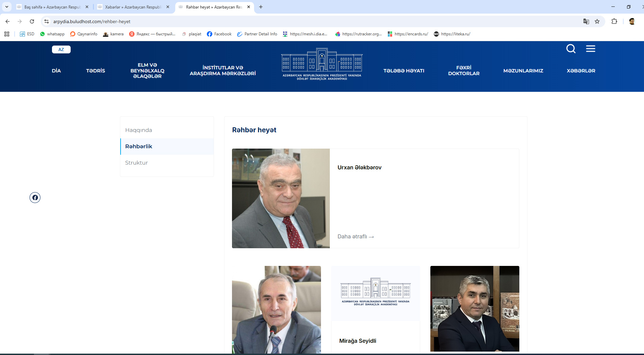644x355 pixels.
Task: Click the academy logo in the navigation bar
Action: click(x=322, y=65)
